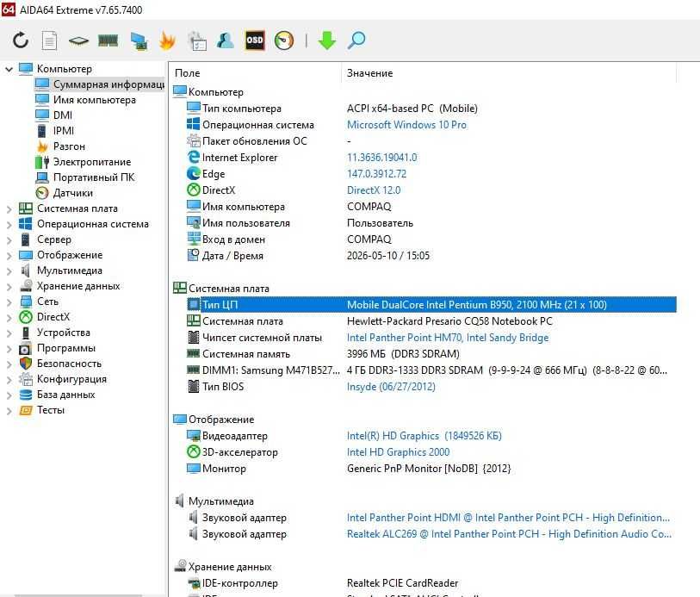Select the IPMI tree item

click(x=64, y=131)
